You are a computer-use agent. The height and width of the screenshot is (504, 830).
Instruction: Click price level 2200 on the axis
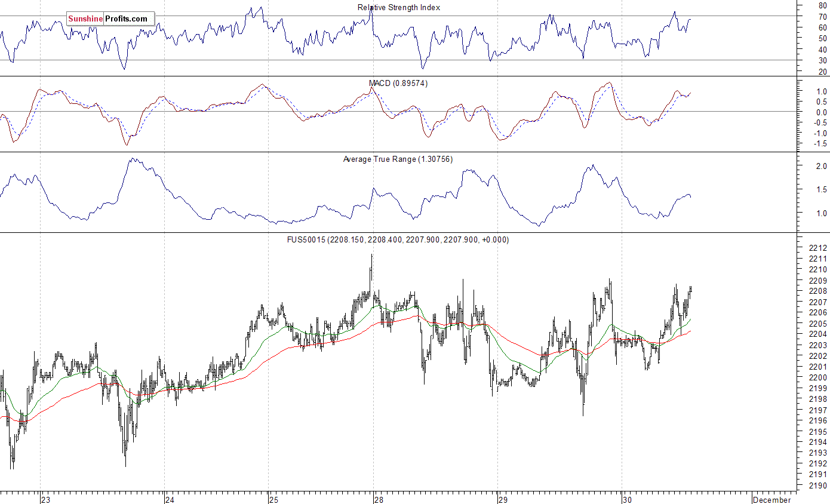pos(819,377)
